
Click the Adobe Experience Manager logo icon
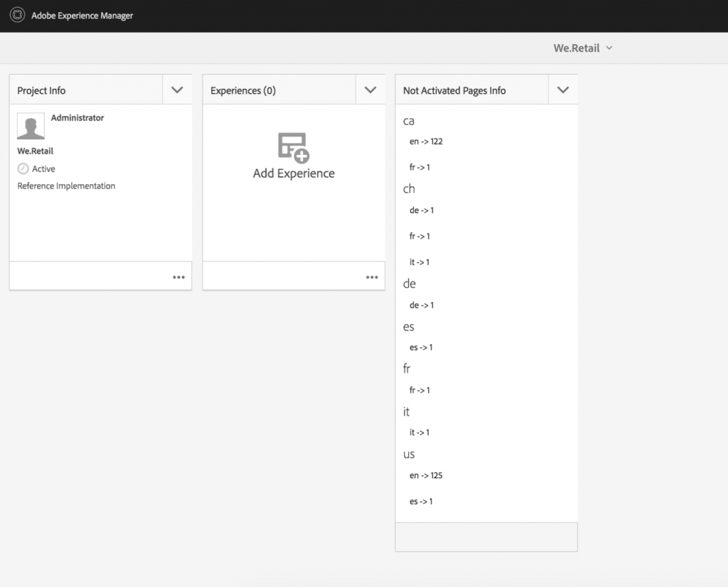coord(17,15)
